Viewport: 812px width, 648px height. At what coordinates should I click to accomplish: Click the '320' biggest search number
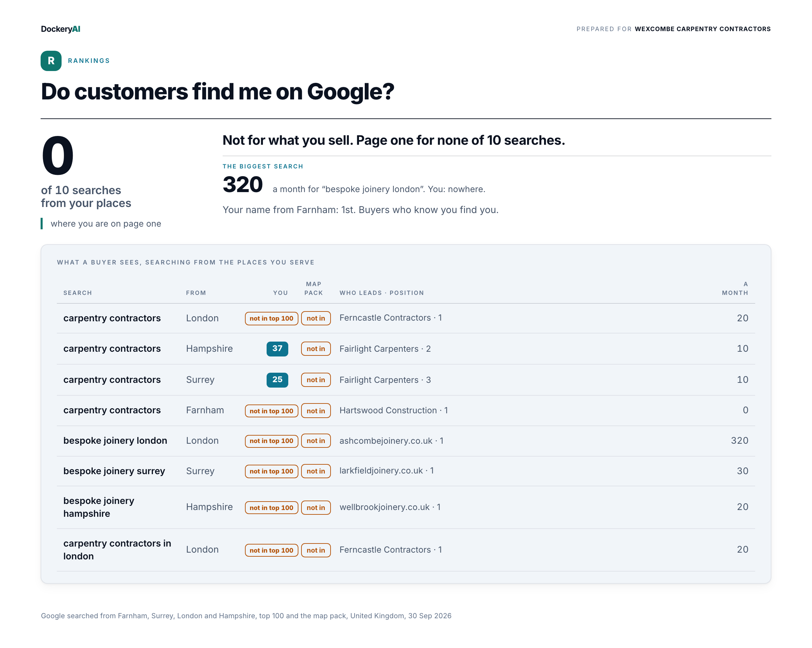click(x=243, y=185)
